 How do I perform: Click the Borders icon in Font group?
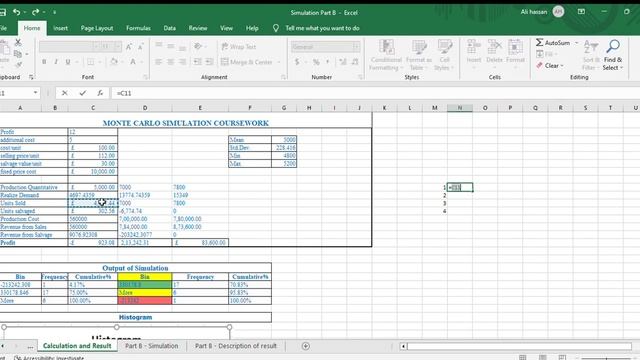(91, 62)
